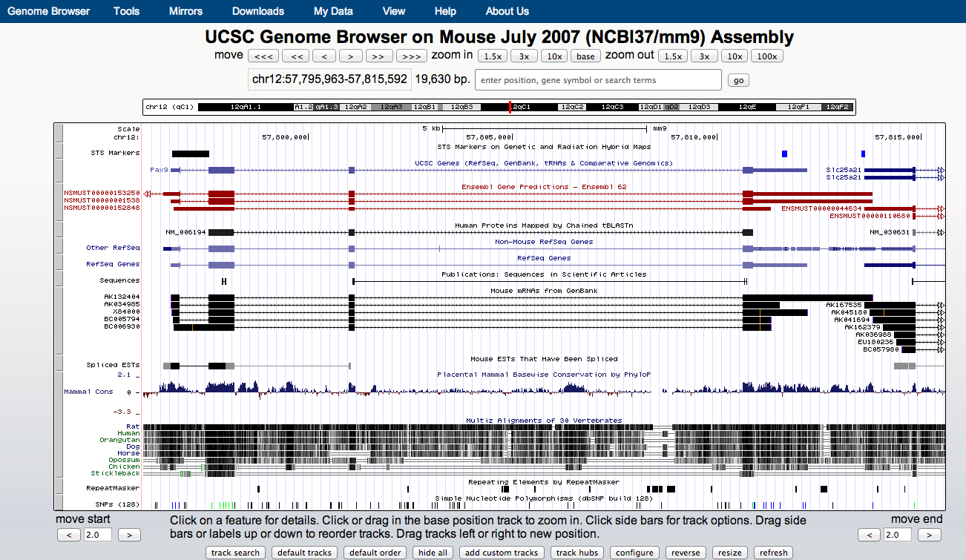Image resolution: width=966 pixels, height=560 pixels.
Task: Click the Pax9 gene label
Action: 158,170
